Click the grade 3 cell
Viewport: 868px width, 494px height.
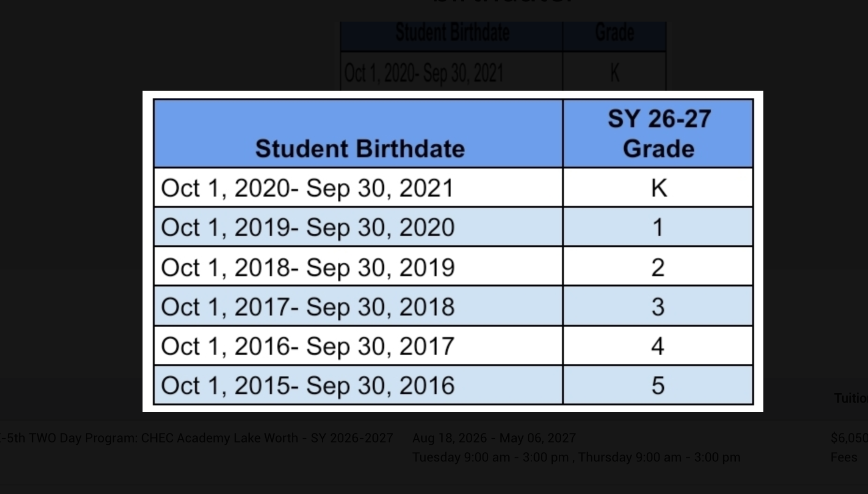click(658, 306)
